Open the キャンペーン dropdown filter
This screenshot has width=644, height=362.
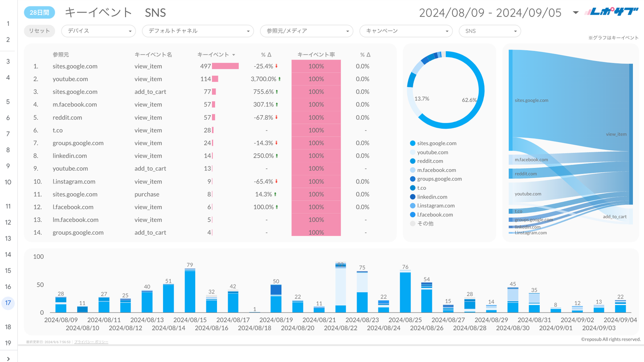[406, 31]
